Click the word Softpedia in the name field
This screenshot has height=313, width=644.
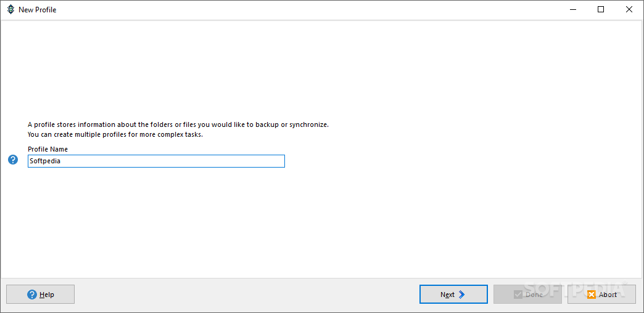click(45, 161)
